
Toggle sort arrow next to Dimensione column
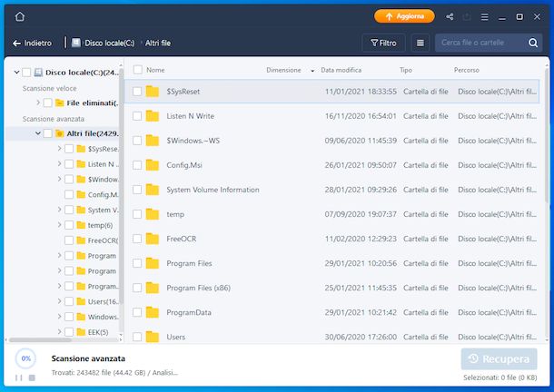tap(312, 71)
